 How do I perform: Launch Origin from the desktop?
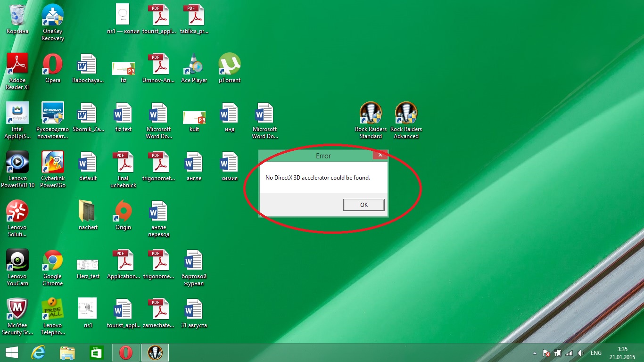(x=124, y=215)
